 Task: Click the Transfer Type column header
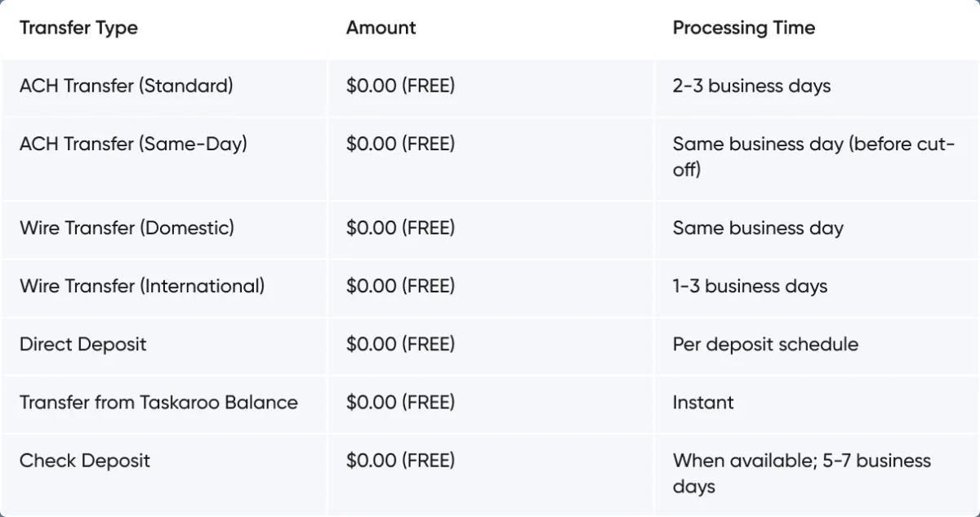(78, 28)
